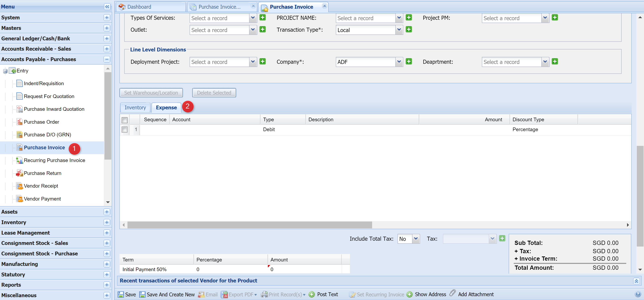644x300 pixels.
Task: Add new Transaction Type record
Action: 409,30
